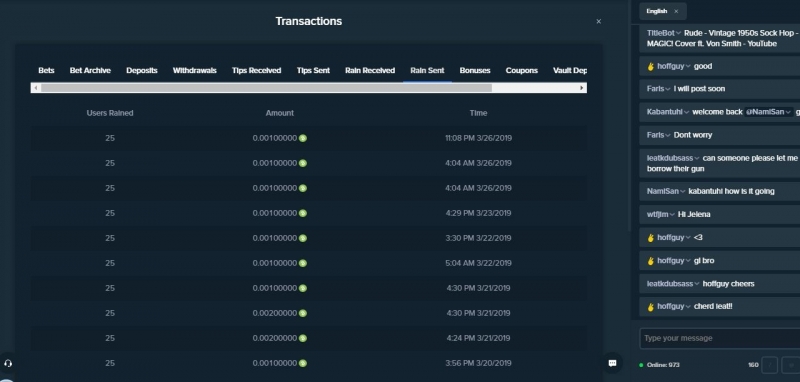Screen dimensions: 800x382
Task: Click the 'Amount' column header
Action: (280, 113)
